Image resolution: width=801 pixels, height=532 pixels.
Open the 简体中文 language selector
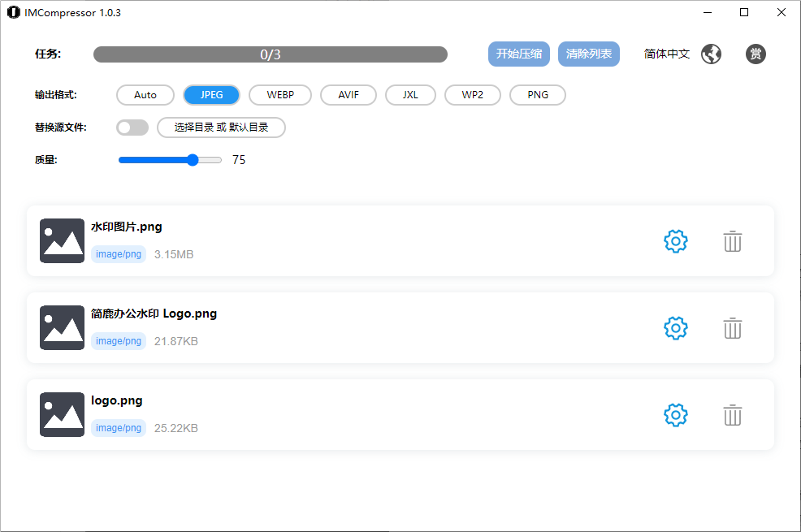(x=667, y=54)
